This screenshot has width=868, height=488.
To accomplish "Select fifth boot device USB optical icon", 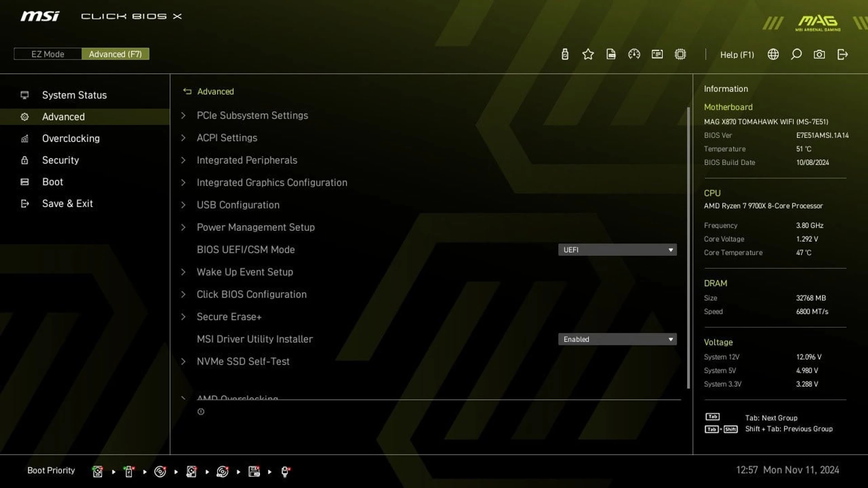I will pyautogui.click(x=222, y=471).
